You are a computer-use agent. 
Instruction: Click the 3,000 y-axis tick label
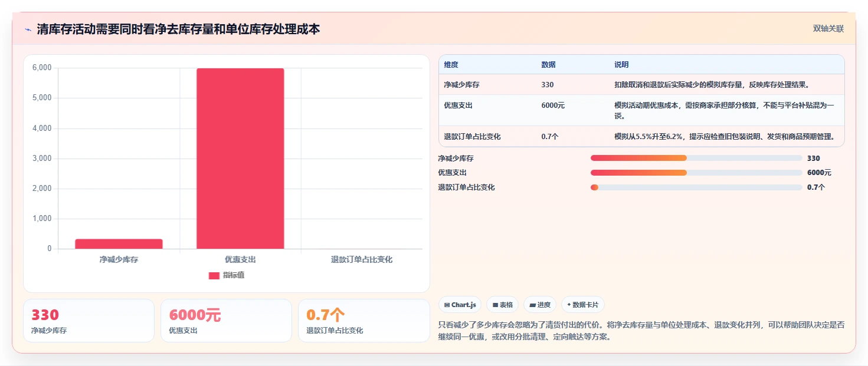click(x=42, y=159)
